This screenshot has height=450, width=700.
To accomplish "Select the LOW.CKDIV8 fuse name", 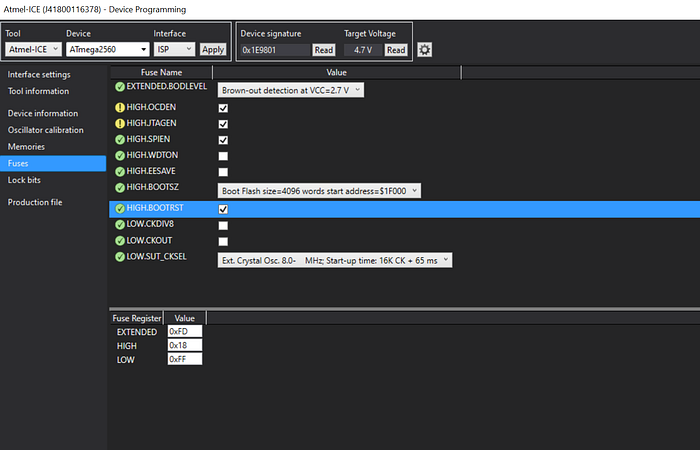I will coord(150,224).
